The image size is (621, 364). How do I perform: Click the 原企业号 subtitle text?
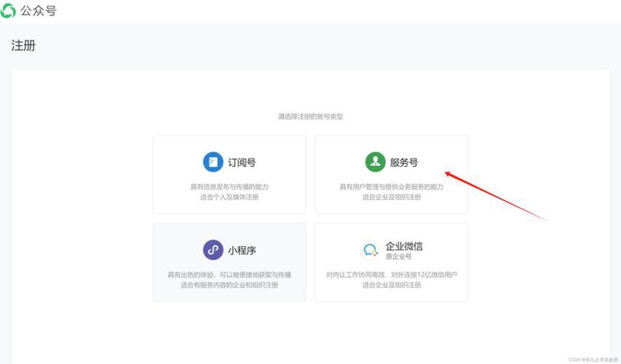(398, 257)
